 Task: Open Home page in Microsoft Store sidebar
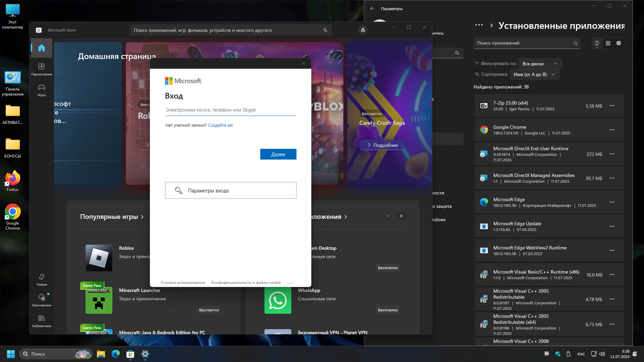pos(42,48)
